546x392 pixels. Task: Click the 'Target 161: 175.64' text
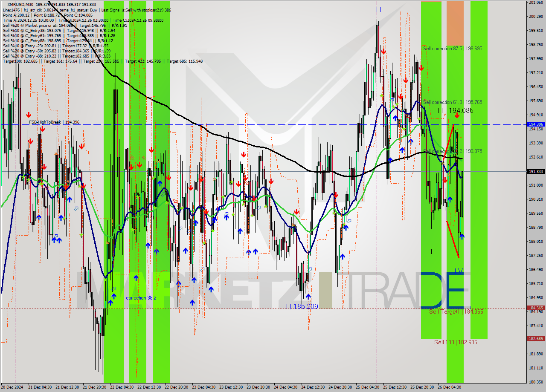(x=61, y=61)
